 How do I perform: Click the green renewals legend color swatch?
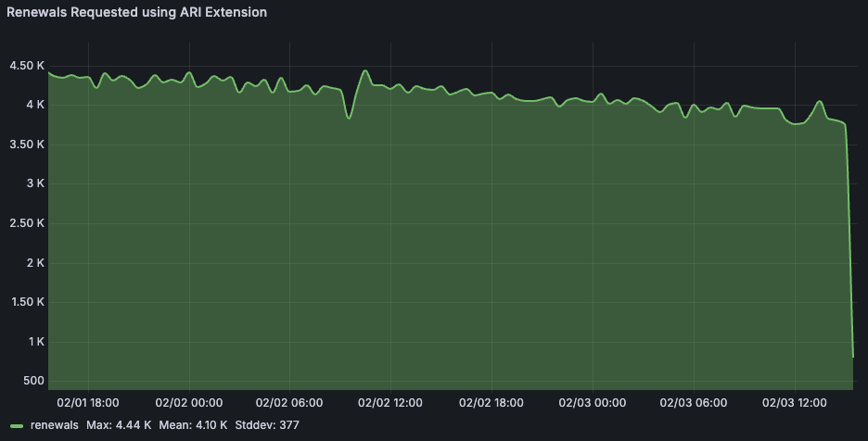[x=17, y=425]
